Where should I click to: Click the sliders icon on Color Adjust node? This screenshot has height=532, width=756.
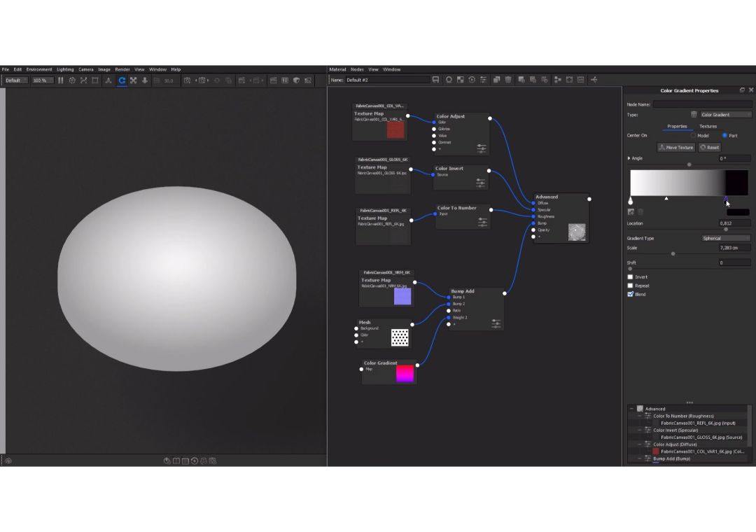coord(482,148)
